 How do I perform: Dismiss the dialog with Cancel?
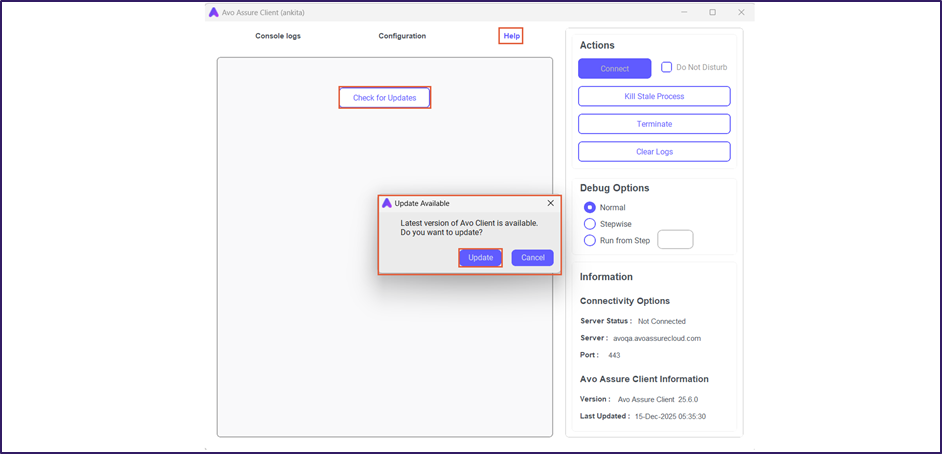[532, 258]
